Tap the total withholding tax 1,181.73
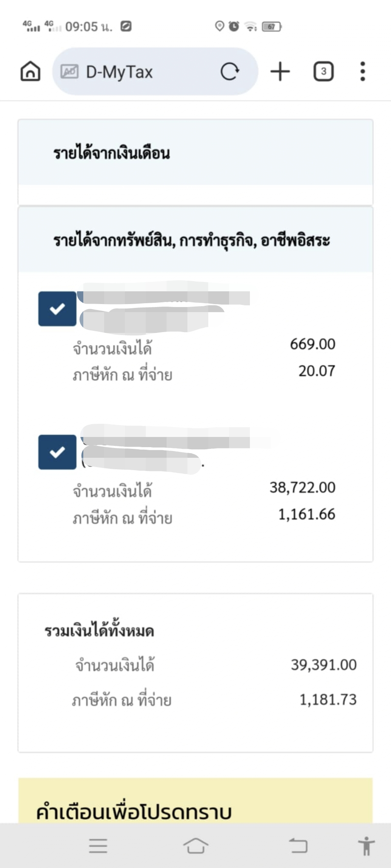Image resolution: width=391 pixels, height=868 pixels. point(328,700)
